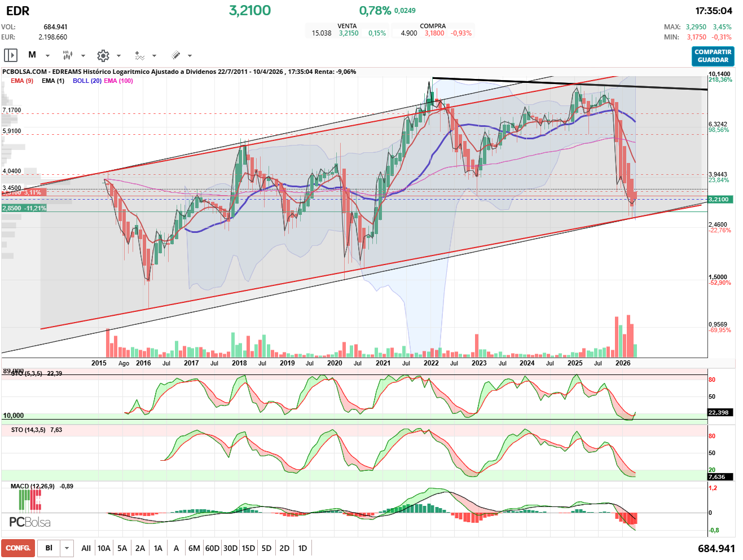Select the 1D time range

302,548
